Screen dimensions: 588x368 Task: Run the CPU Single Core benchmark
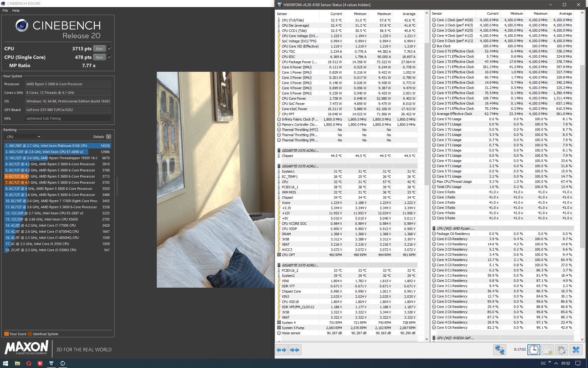99,57
